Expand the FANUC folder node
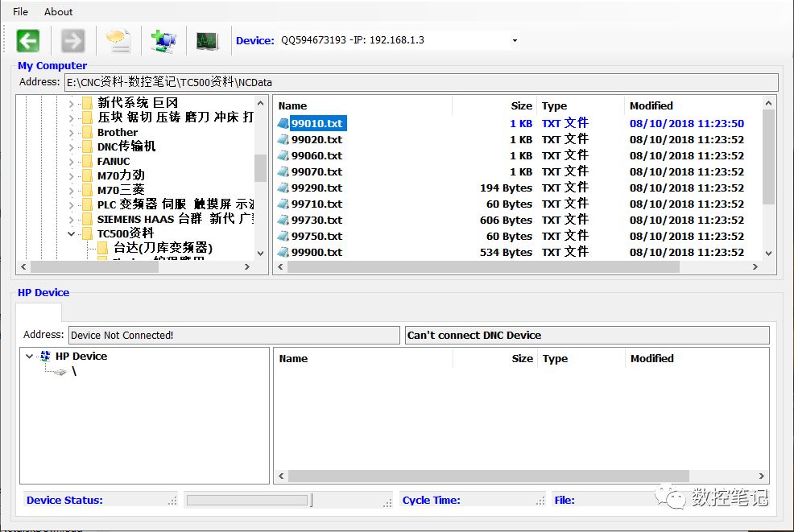This screenshot has width=794, height=532. (72, 162)
